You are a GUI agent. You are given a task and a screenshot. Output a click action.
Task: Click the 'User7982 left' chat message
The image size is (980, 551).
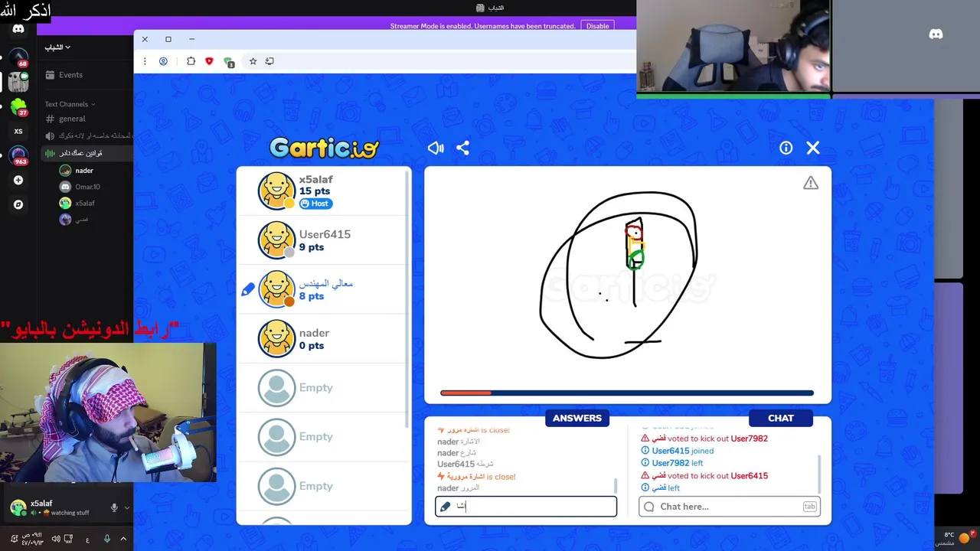671,463
